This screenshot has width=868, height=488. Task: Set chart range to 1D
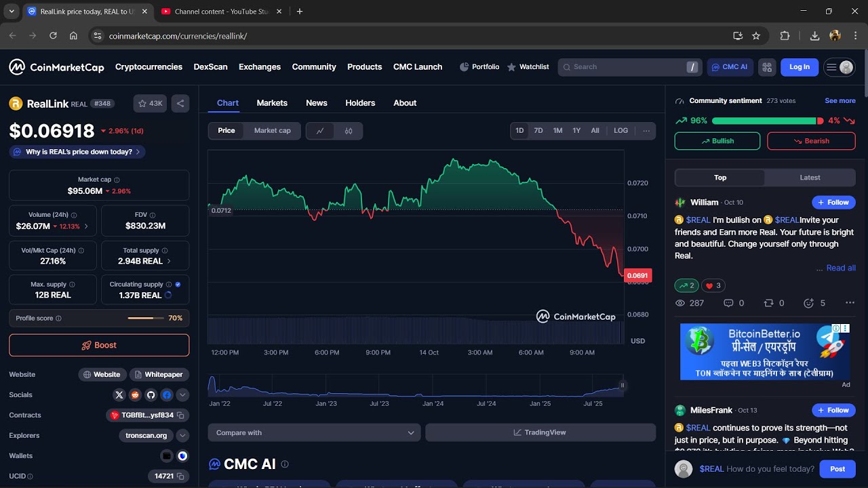(519, 131)
